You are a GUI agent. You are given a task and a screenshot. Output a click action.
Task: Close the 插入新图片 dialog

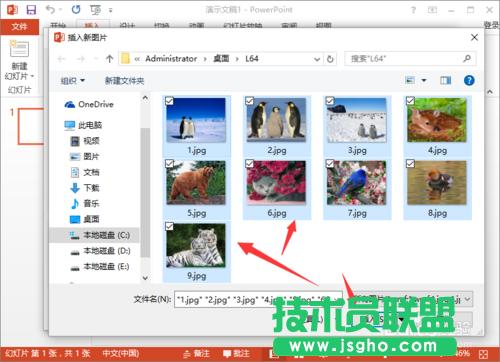(x=474, y=37)
